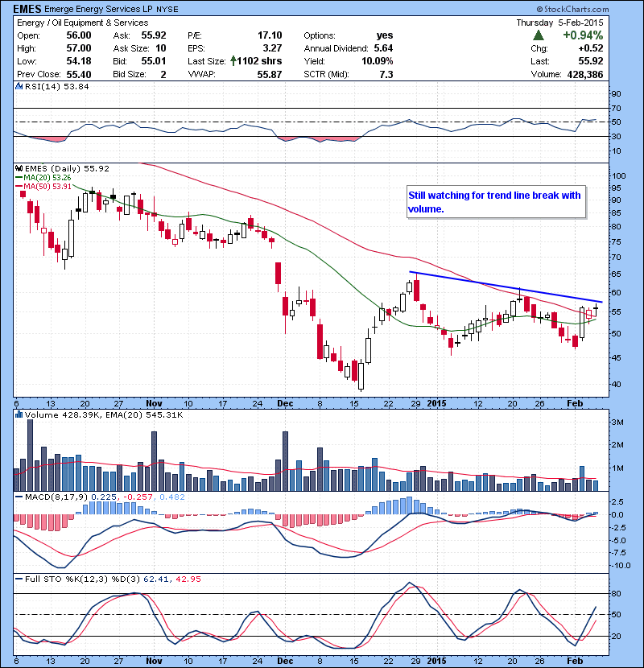Viewport: 644px width, 668px height.
Task: Click the EPS value 3.27
Action: tap(273, 48)
